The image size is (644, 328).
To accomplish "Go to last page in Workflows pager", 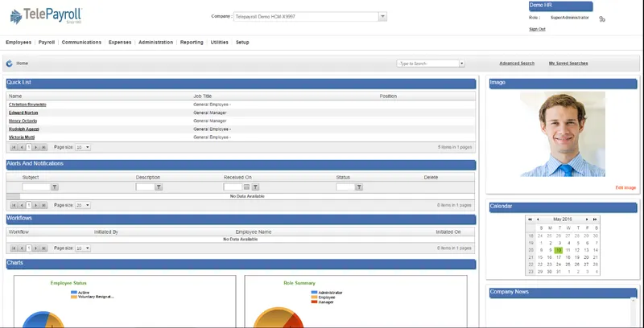I will click(x=43, y=248).
